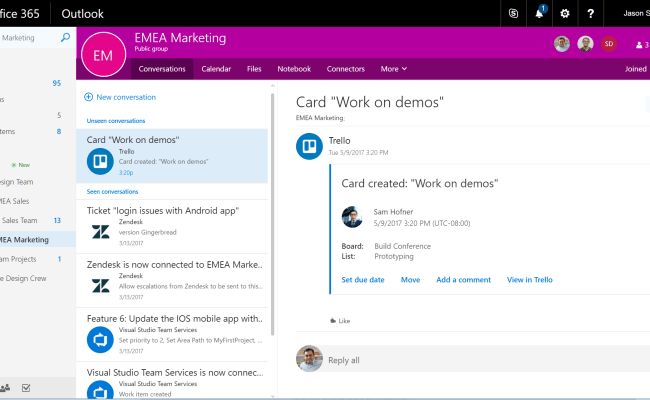Click the Trello icon in conversation list
The image size is (650, 400).
click(x=100, y=161)
